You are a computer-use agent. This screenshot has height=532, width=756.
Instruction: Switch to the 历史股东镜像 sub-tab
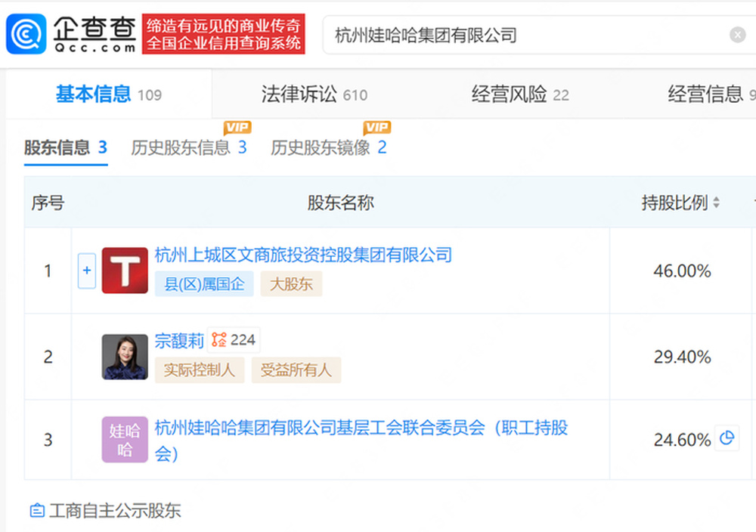[x=328, y=147]
